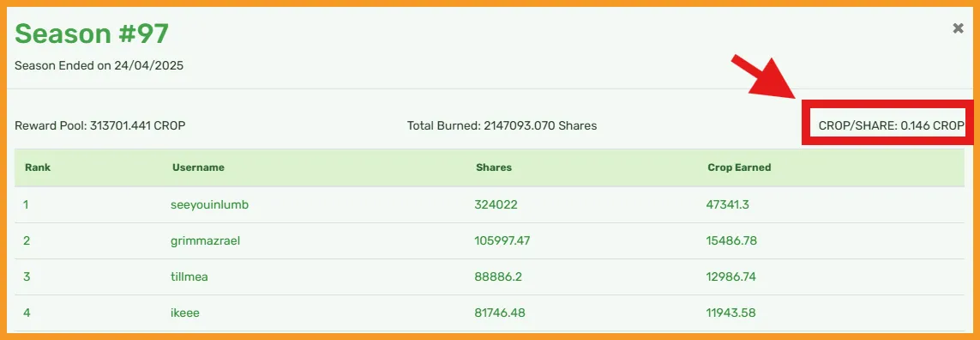Select username ikeee
The image size is (980, 340).
[184, 313]
